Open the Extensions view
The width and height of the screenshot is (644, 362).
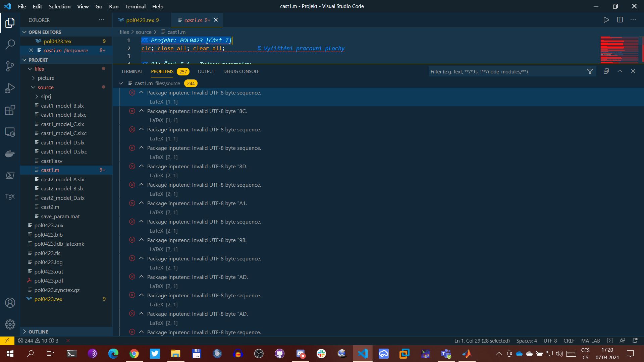(10, 110)
